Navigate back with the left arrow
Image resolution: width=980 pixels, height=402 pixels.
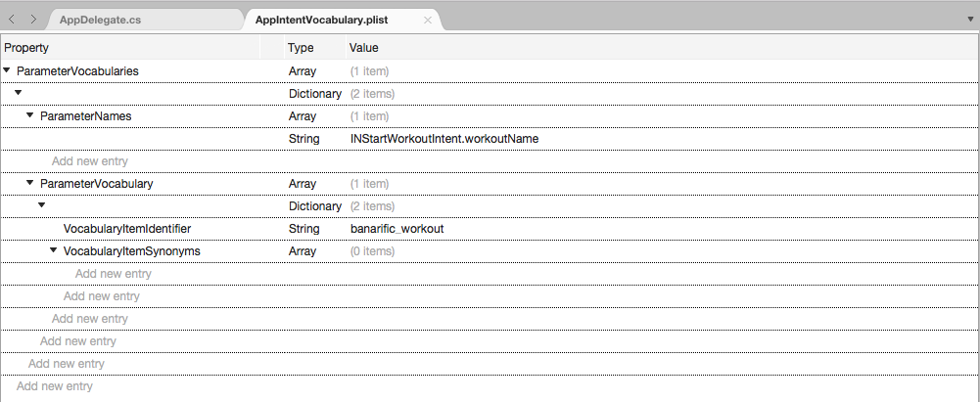(12, 20)
